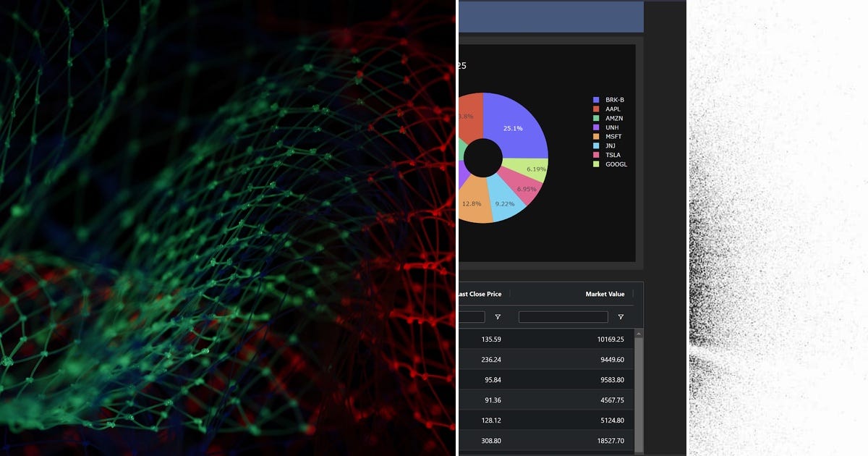
Task: Click the BRK-B legend color swatch
Action: 597,100
